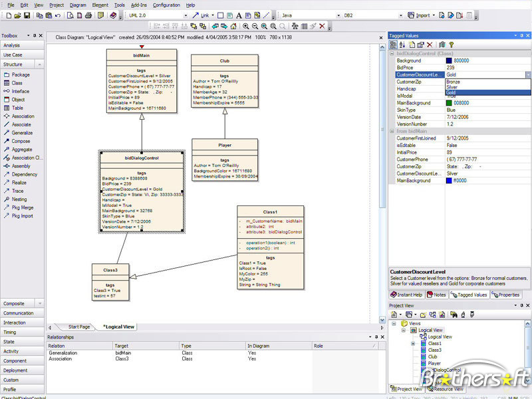Click the Save icon in main toolbar
This screenshot has width=532, height=399.
(x=27, y=15)
